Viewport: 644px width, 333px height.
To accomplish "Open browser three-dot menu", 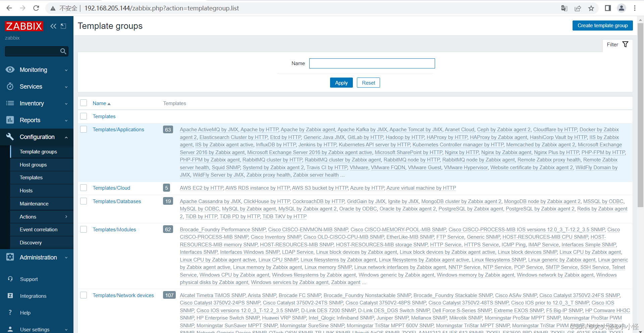I will pyautogui.click(x=635, y=8).
